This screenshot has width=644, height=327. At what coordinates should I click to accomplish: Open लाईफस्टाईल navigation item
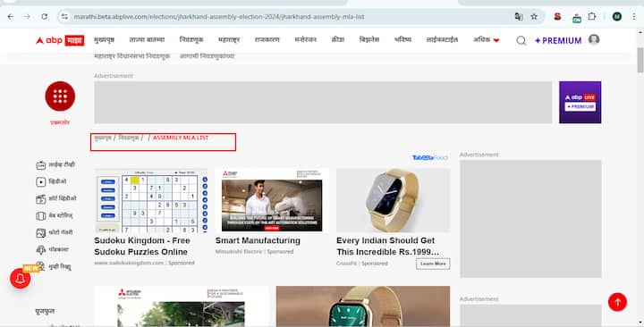pos(442,40)
